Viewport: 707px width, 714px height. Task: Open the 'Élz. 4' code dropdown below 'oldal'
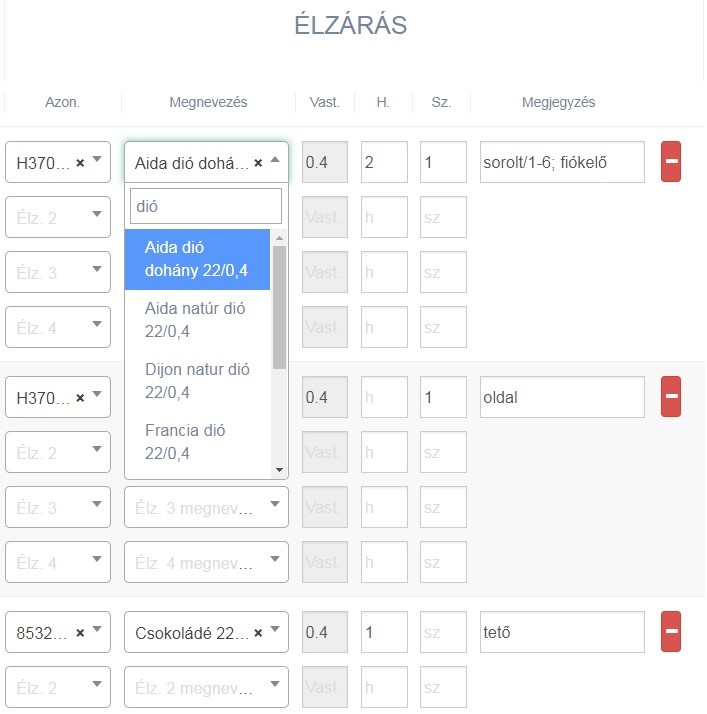tap(57, 562)
